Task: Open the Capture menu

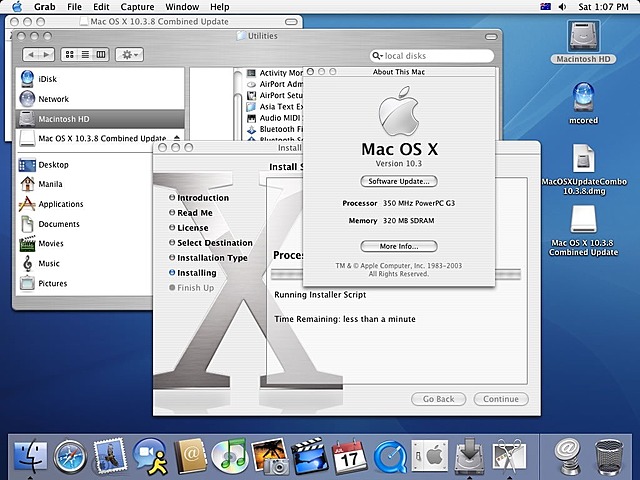Action: (137, 7)
